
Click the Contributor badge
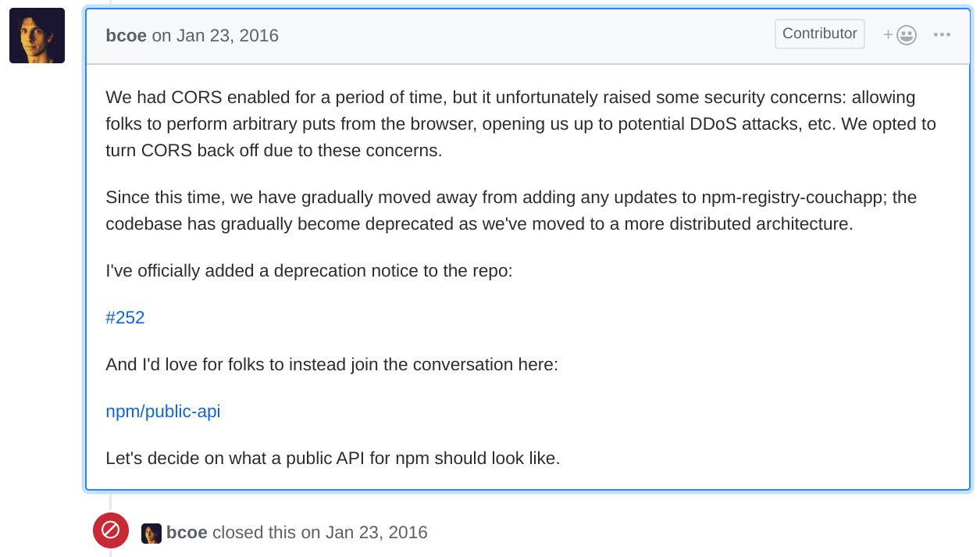point(820,34)
